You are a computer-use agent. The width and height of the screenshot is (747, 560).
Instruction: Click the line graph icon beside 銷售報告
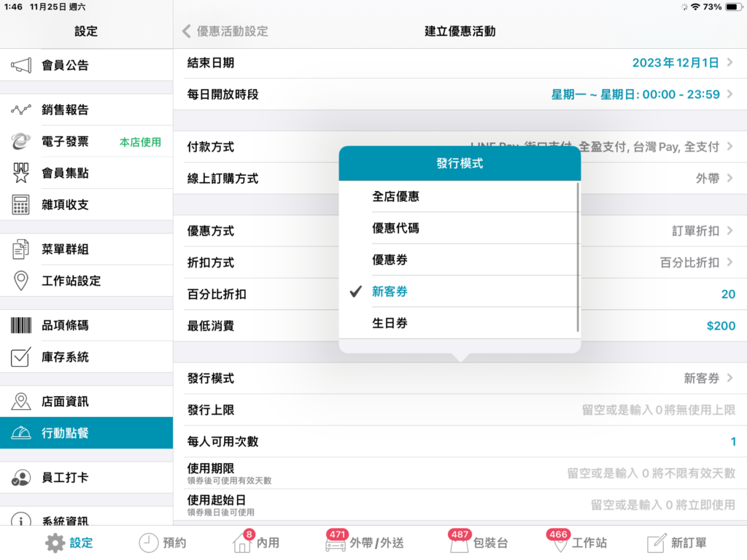21,110
